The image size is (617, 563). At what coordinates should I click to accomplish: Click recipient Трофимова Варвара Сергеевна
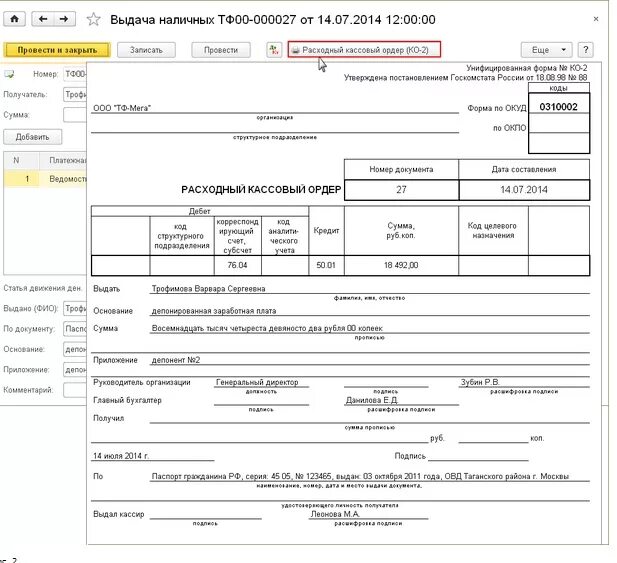tap(209, 289)
